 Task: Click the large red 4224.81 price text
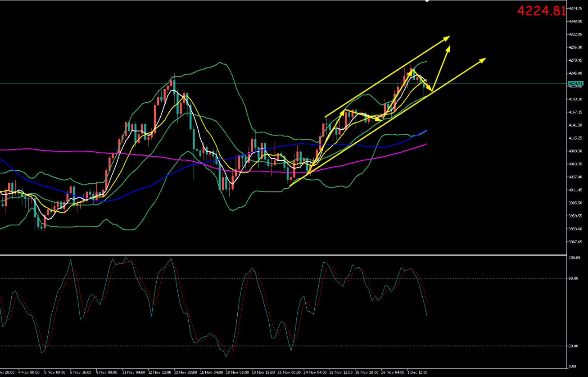click(x=541, y=11)
